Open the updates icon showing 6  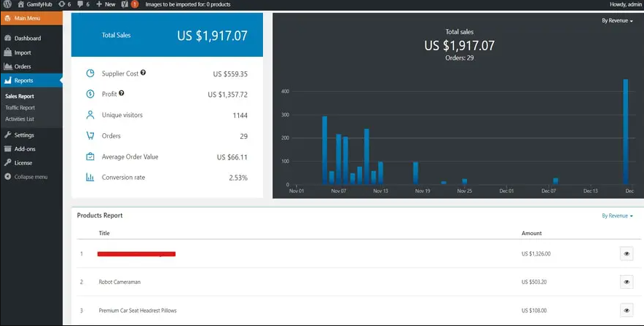click(64, 4)
